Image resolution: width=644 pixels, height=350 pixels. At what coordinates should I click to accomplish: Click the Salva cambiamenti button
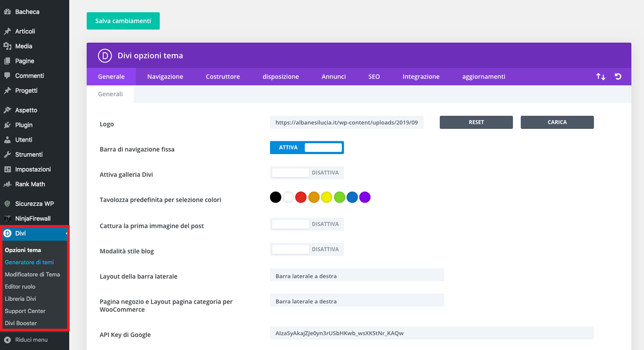(x=123, y=21)
